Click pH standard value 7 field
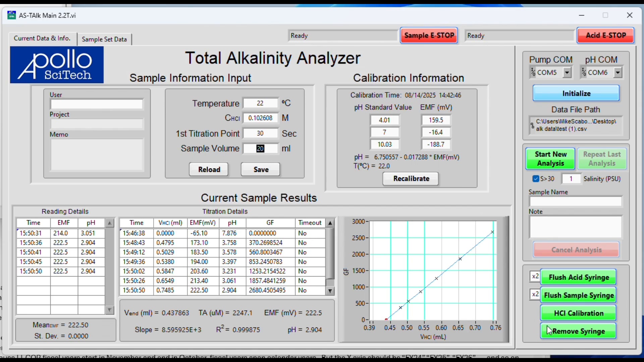Image resolution: width=644 pixels, height=362 pixels. point(384,132)
